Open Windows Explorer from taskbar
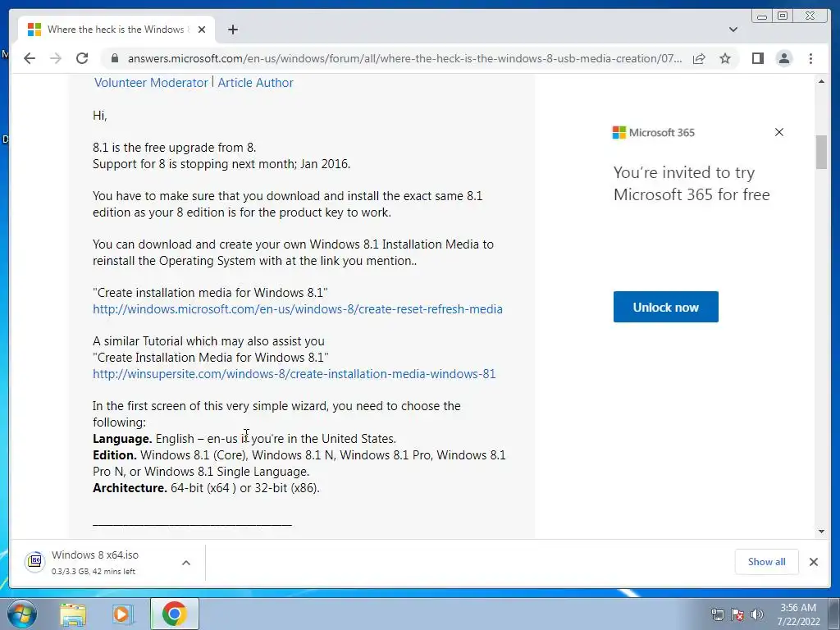Screen dimensions: 840x630 (73, 614)
